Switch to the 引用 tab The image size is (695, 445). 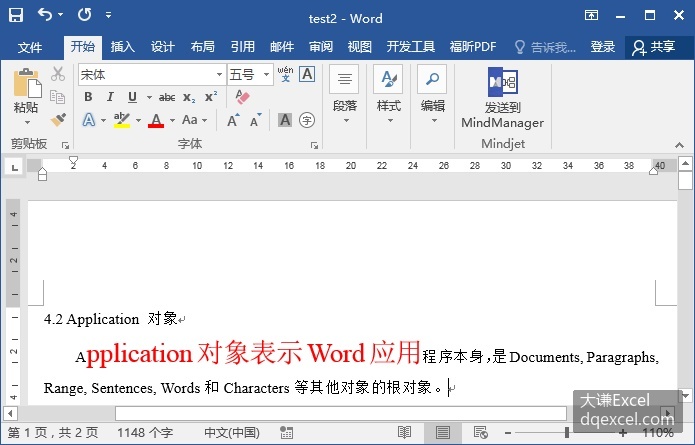click(242, 47)
